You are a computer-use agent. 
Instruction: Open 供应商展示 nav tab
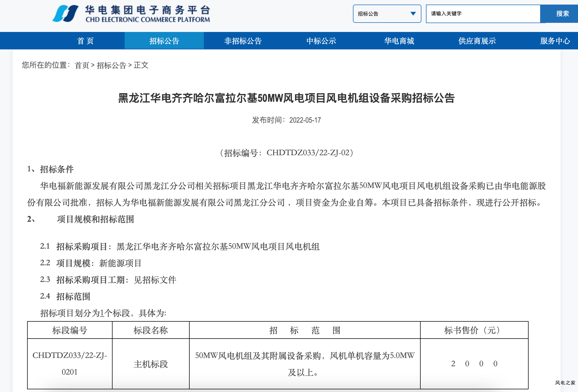tap(477, 41)
